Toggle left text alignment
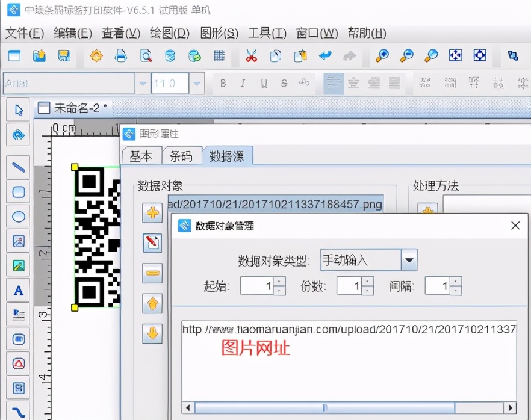The height and width of the screenshot is (420, 531). coord(334,83)
